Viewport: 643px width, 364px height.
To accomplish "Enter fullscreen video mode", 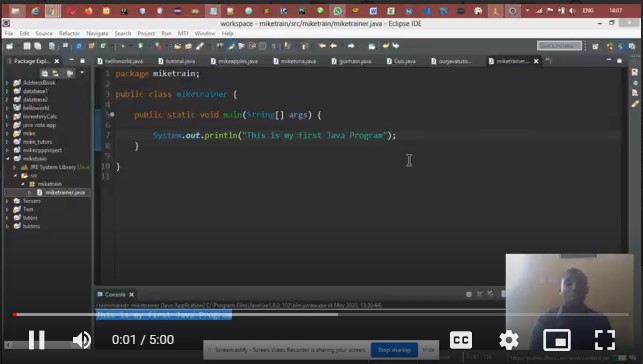I will click(605, 340).
